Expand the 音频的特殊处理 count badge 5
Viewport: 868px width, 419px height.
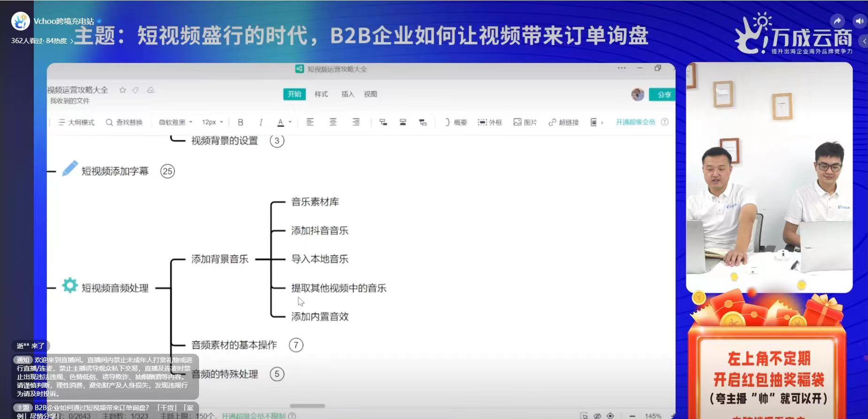(277, 374)
